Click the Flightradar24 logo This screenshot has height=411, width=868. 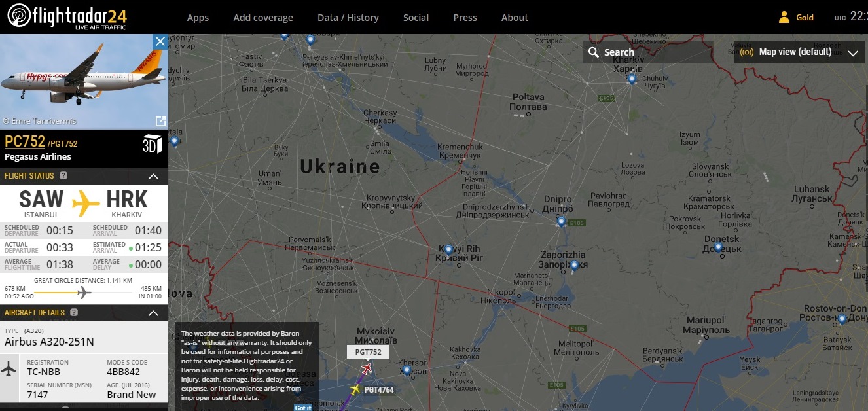coord(67,16)
